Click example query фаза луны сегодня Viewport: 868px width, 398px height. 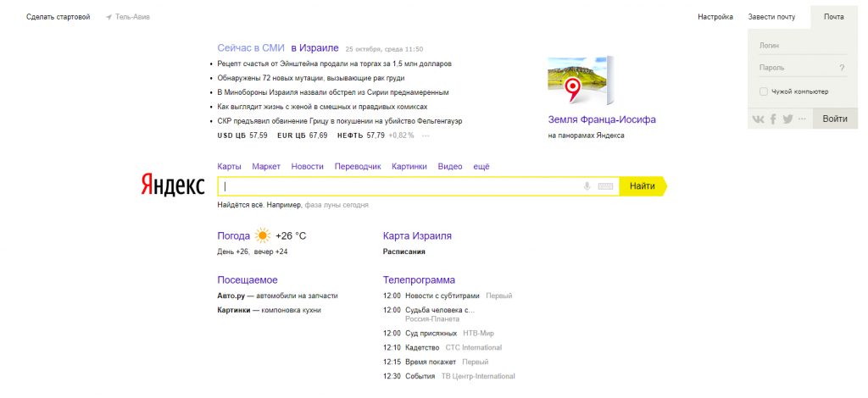tap(336, 205)
